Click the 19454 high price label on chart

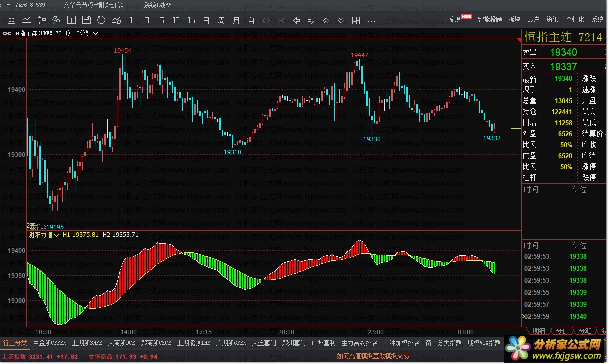point(122,50)
